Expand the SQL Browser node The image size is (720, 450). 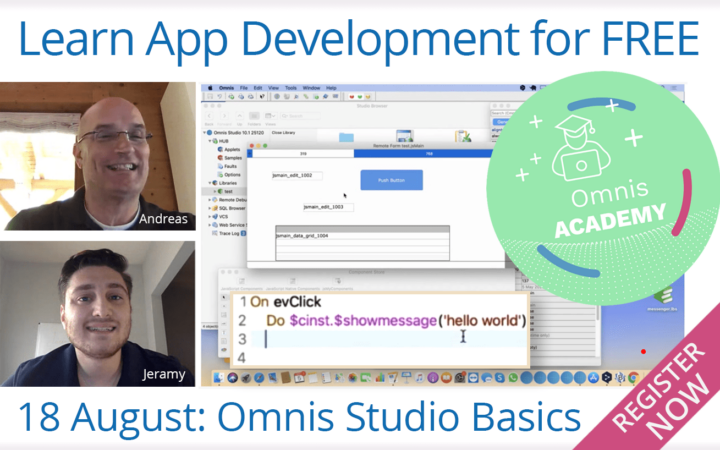[210, 208]
